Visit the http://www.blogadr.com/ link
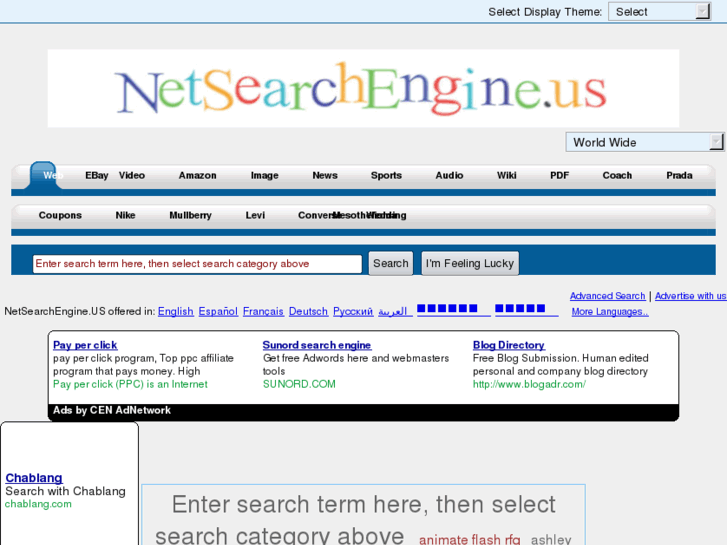 [529, 384]
